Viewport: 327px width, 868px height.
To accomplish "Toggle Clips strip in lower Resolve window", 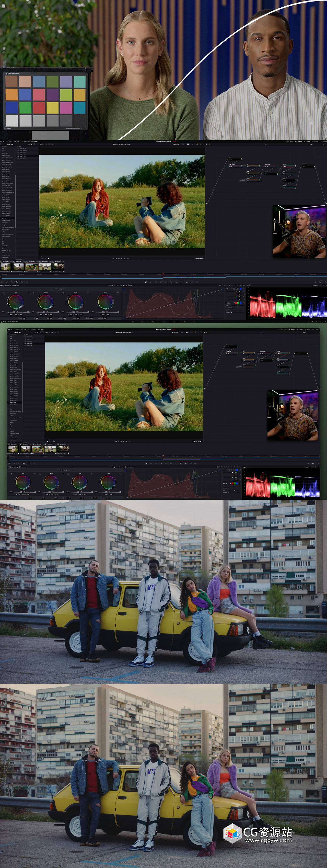I will click(x=41, y=330).
